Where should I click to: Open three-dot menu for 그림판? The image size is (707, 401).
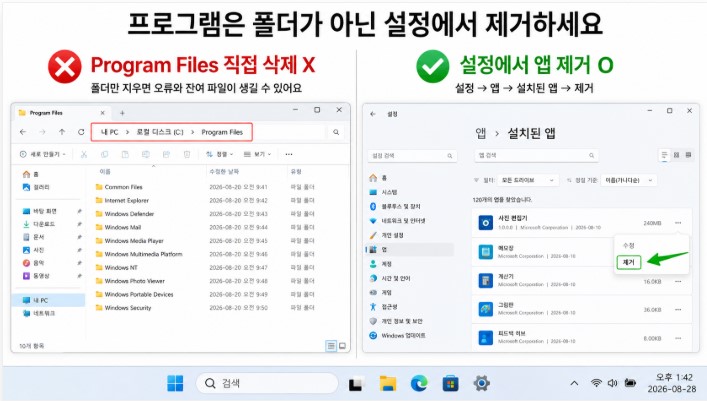tap(678, 310)
